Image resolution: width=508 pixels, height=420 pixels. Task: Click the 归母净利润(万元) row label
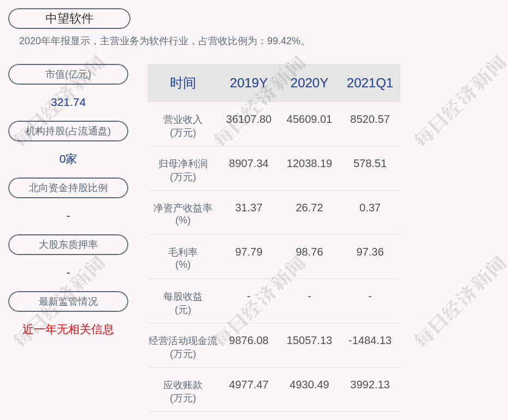pyautogui.click(x=183, y=170)
